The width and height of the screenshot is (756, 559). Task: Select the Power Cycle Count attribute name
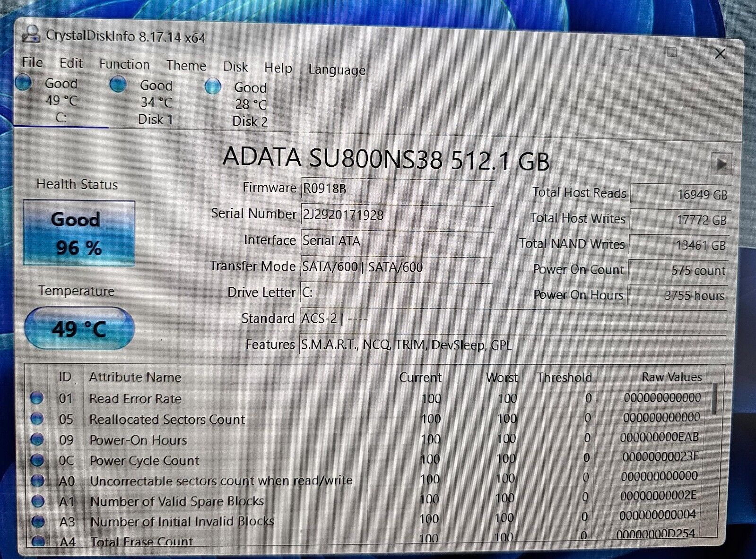pos(145,460)
